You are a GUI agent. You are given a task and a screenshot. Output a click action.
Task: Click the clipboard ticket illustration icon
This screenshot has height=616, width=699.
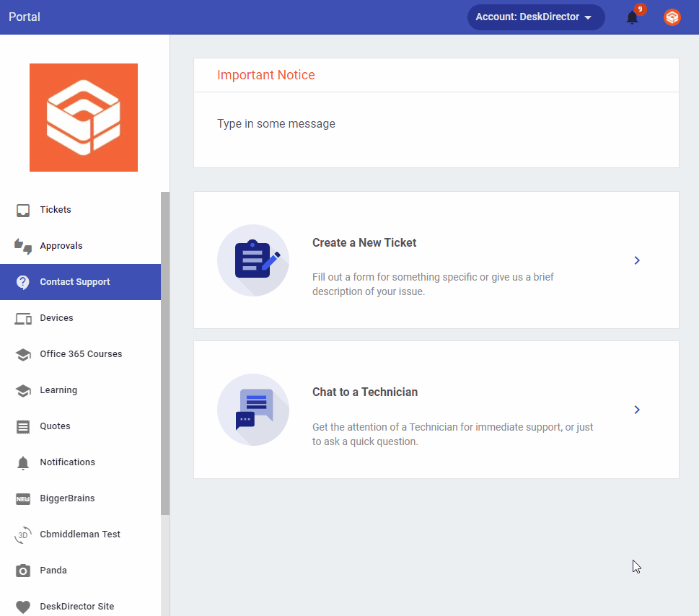pyautogui.click(x=253, y=260)
